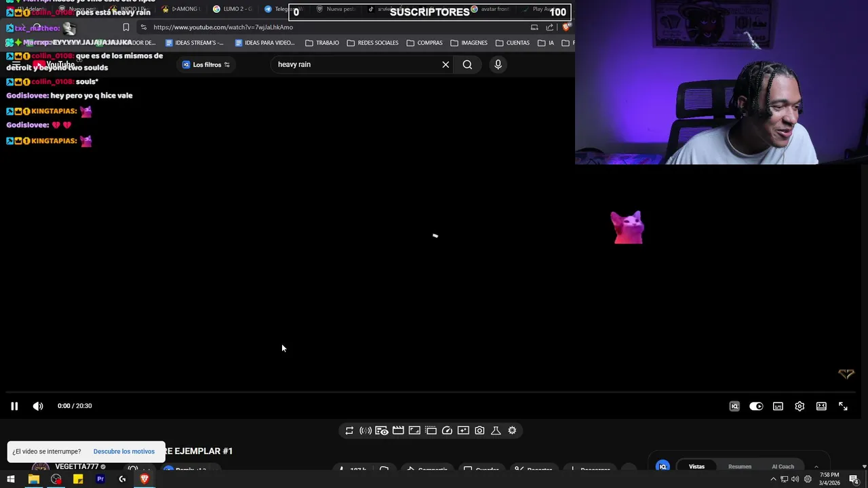Click the browser address bar URL
This screenshot has height=488, width=868.
pyautogui.click(x=223, y=27)
